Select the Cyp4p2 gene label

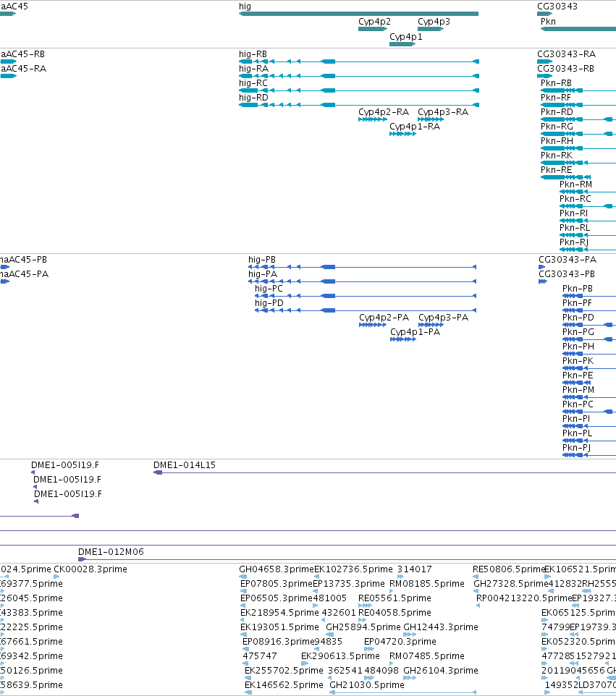pos(374,21)
